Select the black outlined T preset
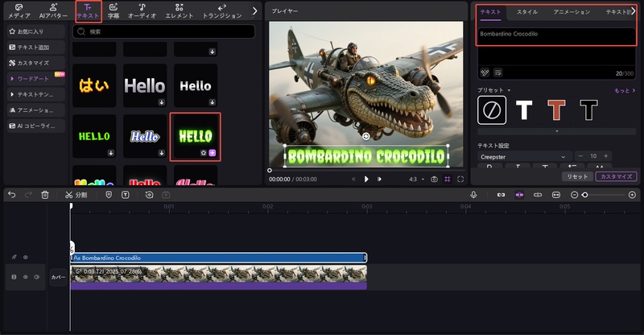Screen dimensions: 644x335 click(x=588, y=110)
